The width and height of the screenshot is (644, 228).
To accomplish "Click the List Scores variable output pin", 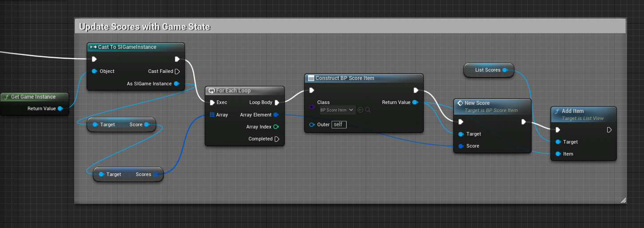I will 505,70.
